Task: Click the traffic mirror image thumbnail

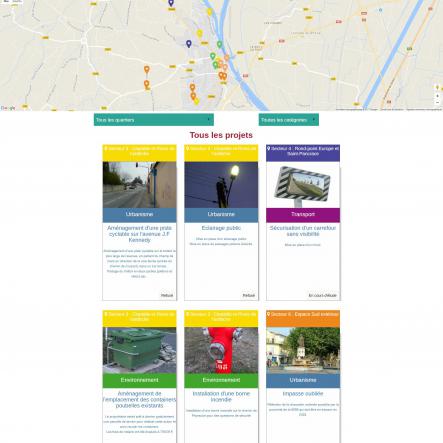Action: pyautogui.click(x=303, y=185)
